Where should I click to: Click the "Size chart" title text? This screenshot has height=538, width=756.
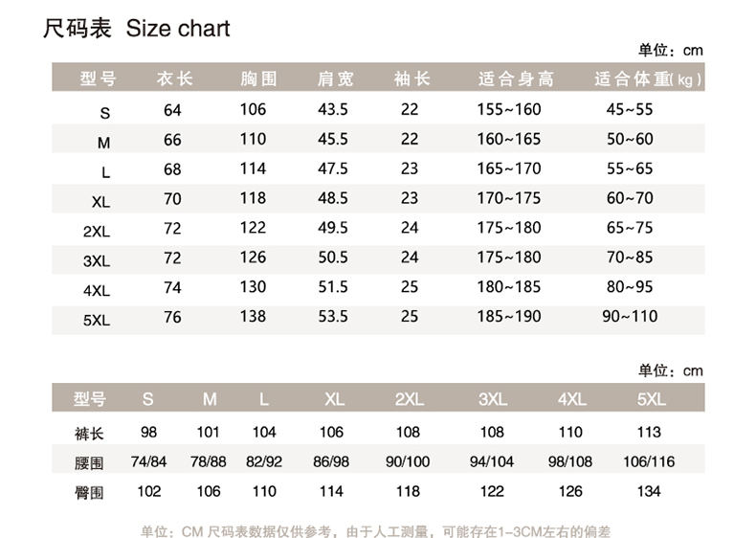point(178,28)
